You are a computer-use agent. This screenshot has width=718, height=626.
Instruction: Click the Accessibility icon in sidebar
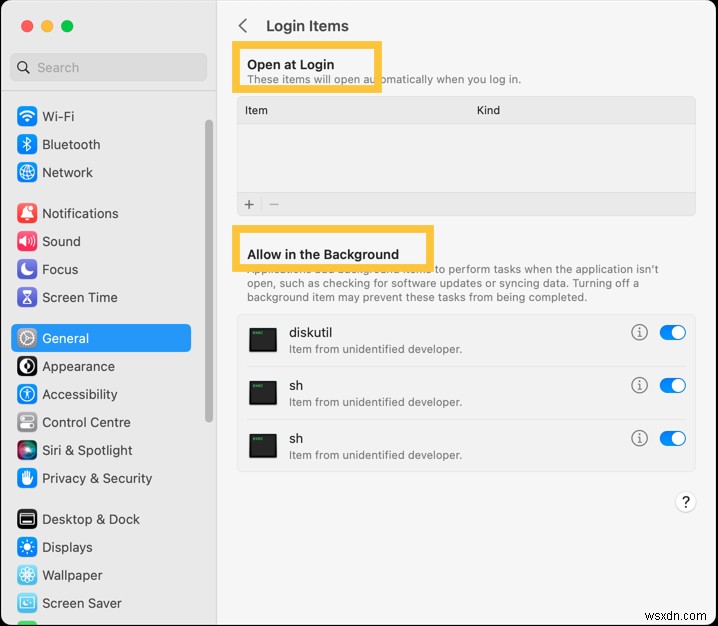click(27, 394)
